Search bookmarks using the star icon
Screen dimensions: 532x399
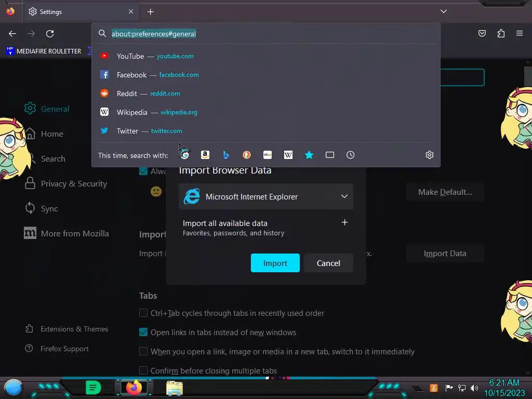coord(309,155)
